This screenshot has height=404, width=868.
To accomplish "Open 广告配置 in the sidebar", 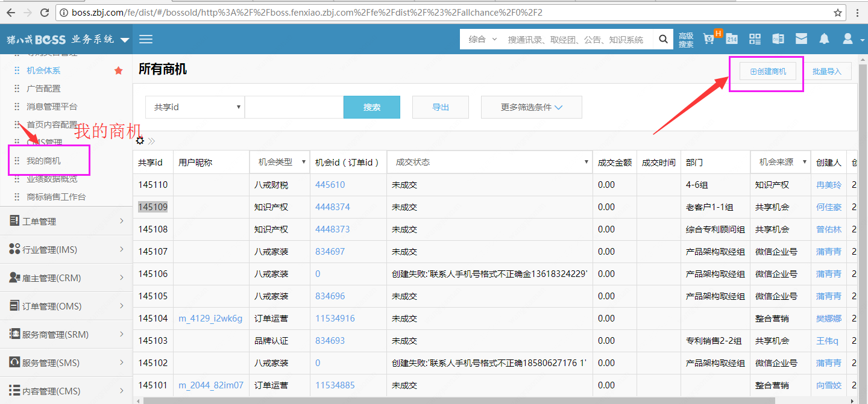I will pyautogui.click(x=43, y=89).
